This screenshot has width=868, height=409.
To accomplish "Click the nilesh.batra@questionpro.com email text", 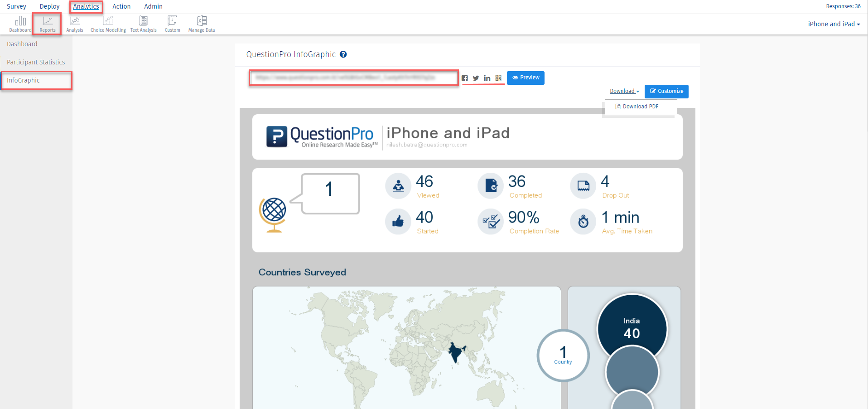I will pos(427,145).
